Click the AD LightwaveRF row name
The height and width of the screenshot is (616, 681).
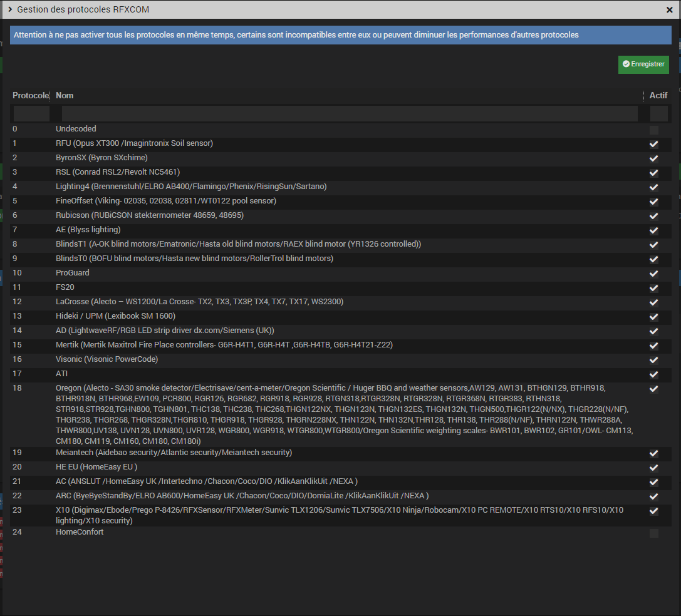click(165, 331)
